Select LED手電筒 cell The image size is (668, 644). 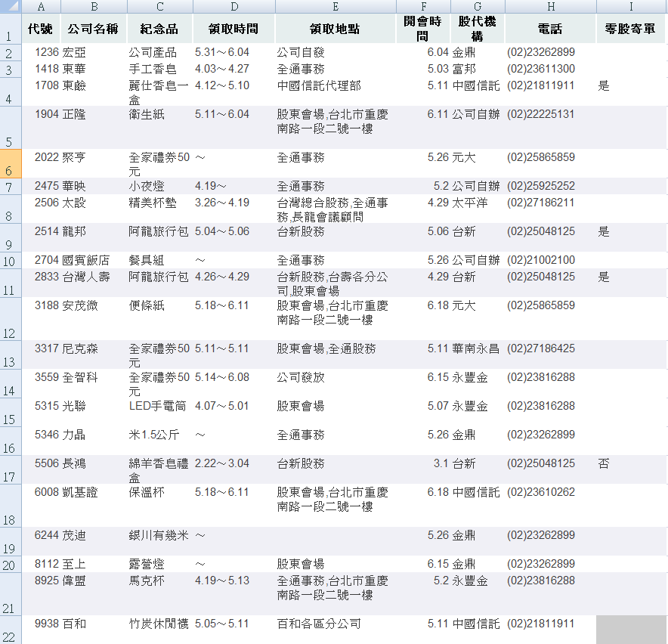(159, 412)
